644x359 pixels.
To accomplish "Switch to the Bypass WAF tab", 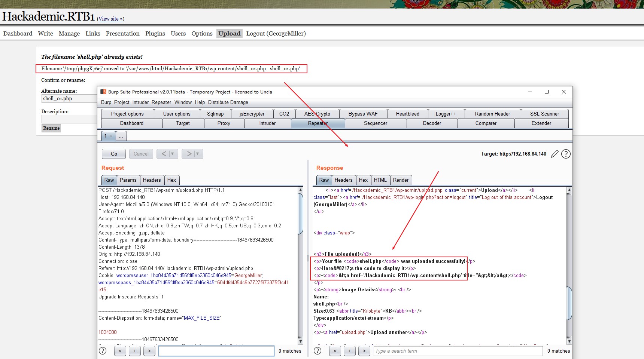I will pos(363,114).
